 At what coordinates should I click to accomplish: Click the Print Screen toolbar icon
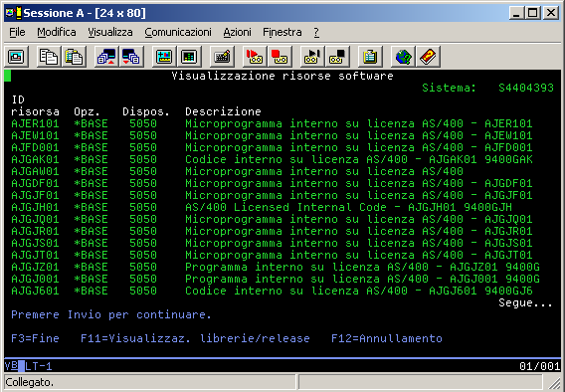tap(16, 57)
